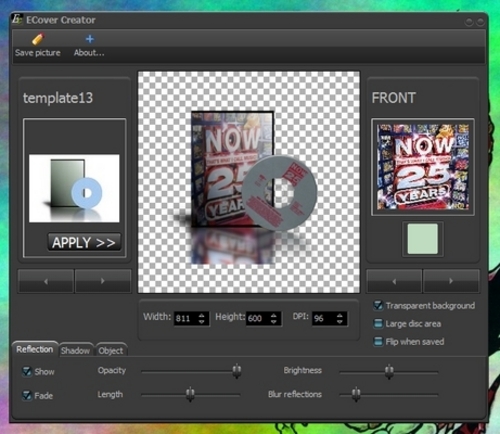The image size is (500, 434).
Task: Click the light green color swatch
Action: [x=423, y=239]
